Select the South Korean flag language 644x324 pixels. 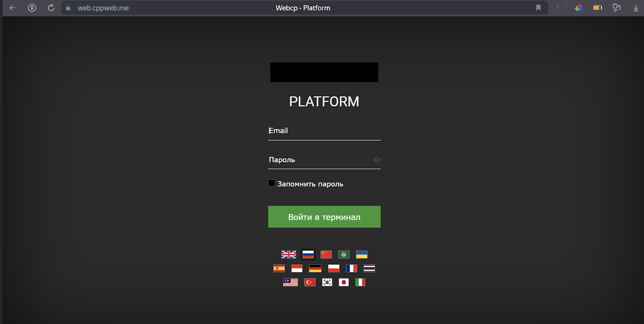coord(327,282)
